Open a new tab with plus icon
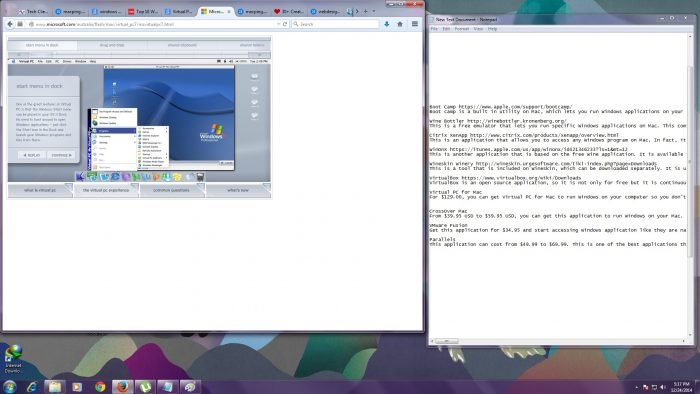700x394 pixels. coord(366,11)
